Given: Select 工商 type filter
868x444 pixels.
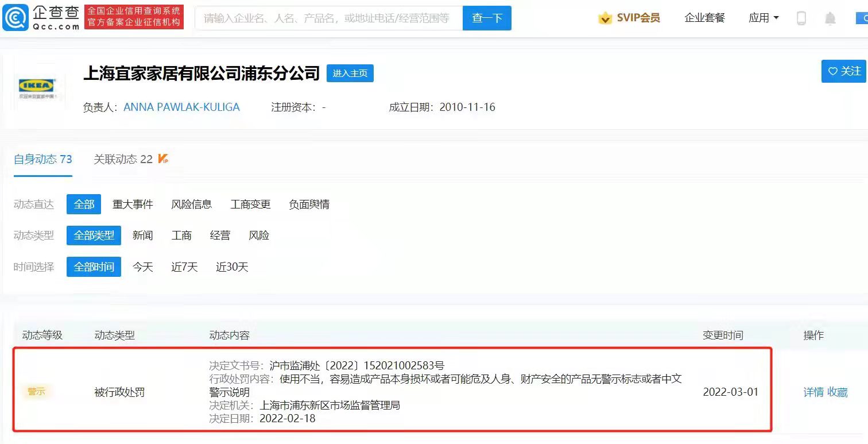Looking at the screenshot, I should 181,235.
